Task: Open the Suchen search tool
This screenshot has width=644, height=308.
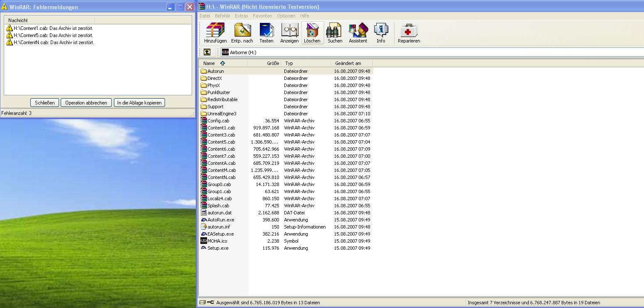Action: (x=335, y=33)
